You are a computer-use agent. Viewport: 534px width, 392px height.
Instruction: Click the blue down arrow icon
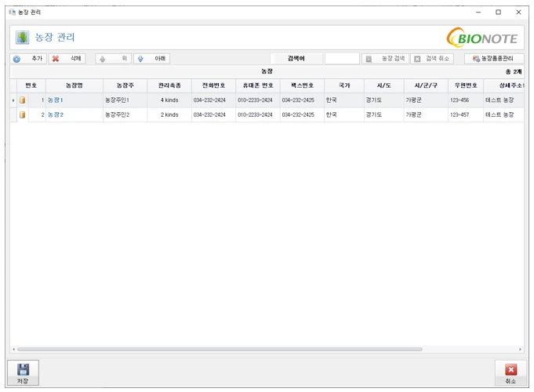(x=140, y=59)
